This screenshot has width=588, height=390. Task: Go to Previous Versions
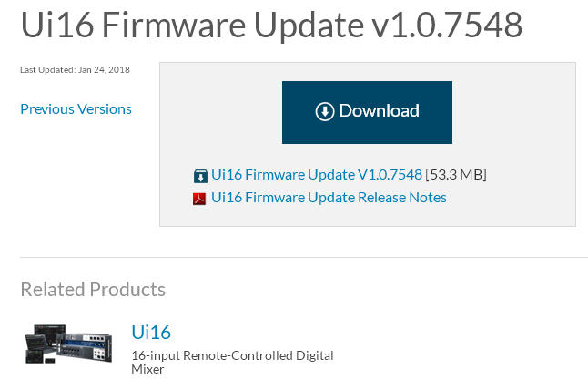(76, 108)
